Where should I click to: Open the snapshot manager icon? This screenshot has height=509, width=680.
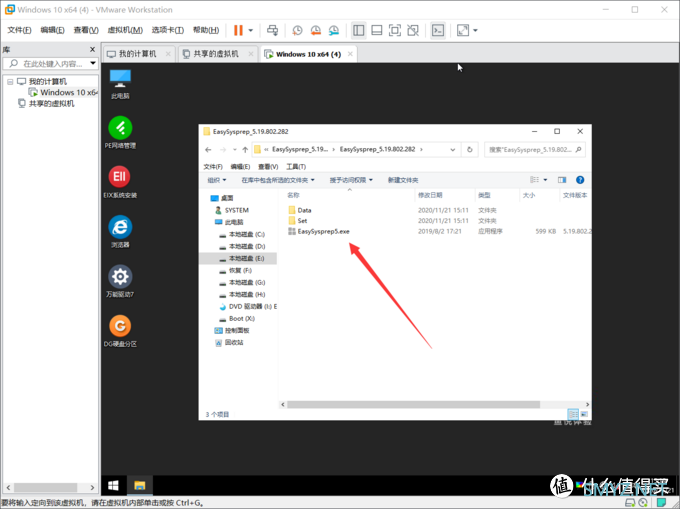[334, 30]
